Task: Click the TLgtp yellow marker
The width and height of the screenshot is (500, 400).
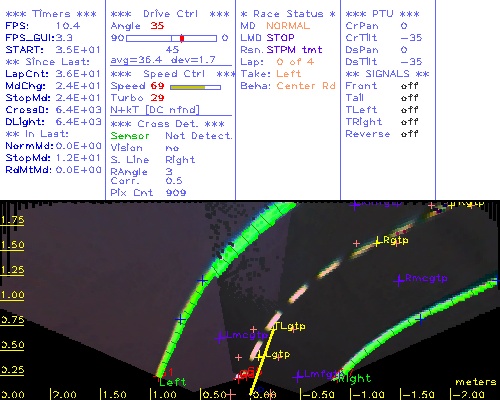Action: pos(273,328)
